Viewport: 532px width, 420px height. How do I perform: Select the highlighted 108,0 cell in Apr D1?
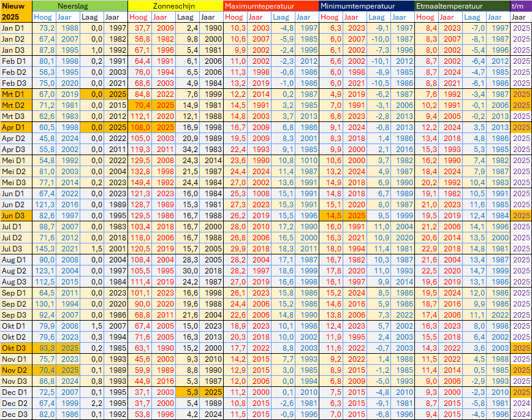point(140,128)
